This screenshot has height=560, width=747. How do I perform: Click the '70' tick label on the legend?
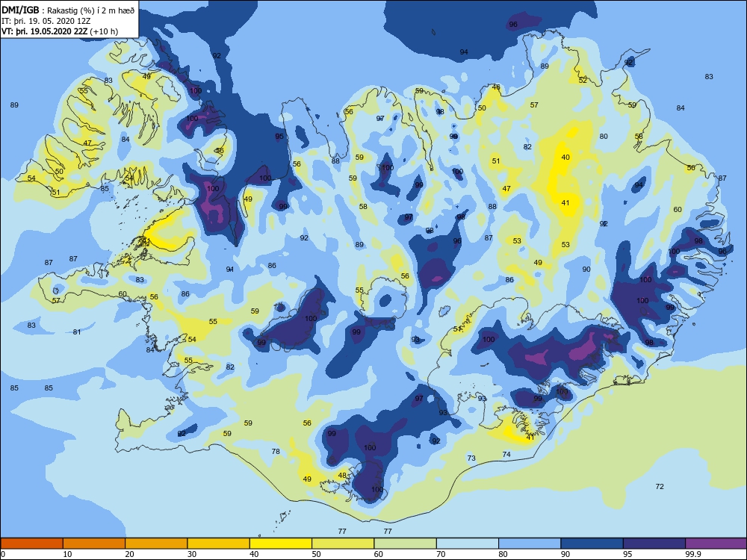(x=441, y=554)
